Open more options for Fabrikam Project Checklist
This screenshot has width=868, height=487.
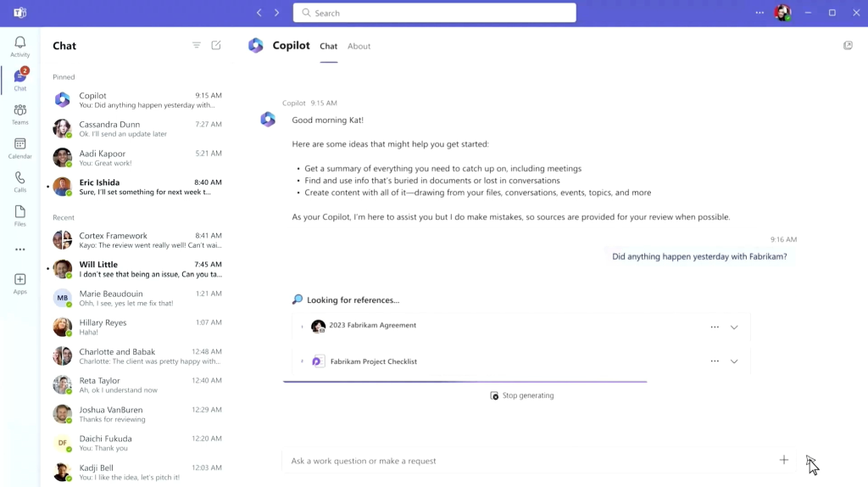[x=715, y=361]
